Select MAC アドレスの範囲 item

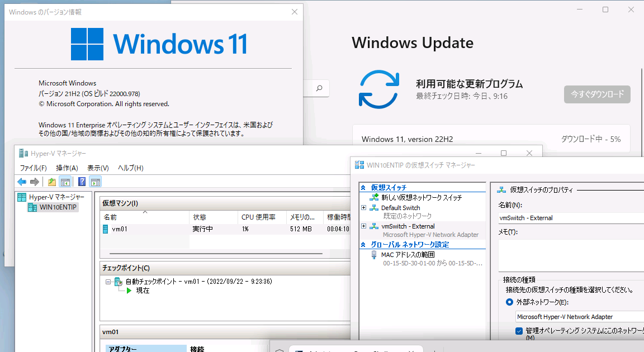(x=408, y=255)
